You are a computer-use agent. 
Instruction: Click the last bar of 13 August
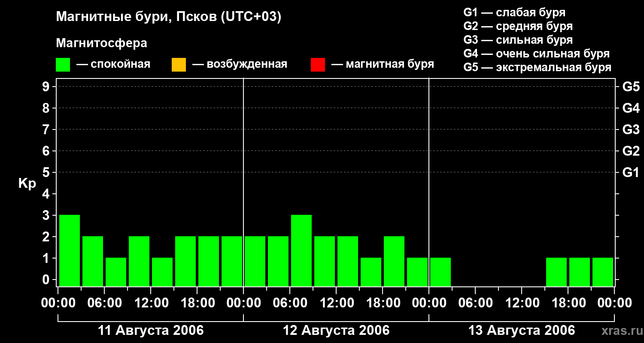click(x=603, y=272)
